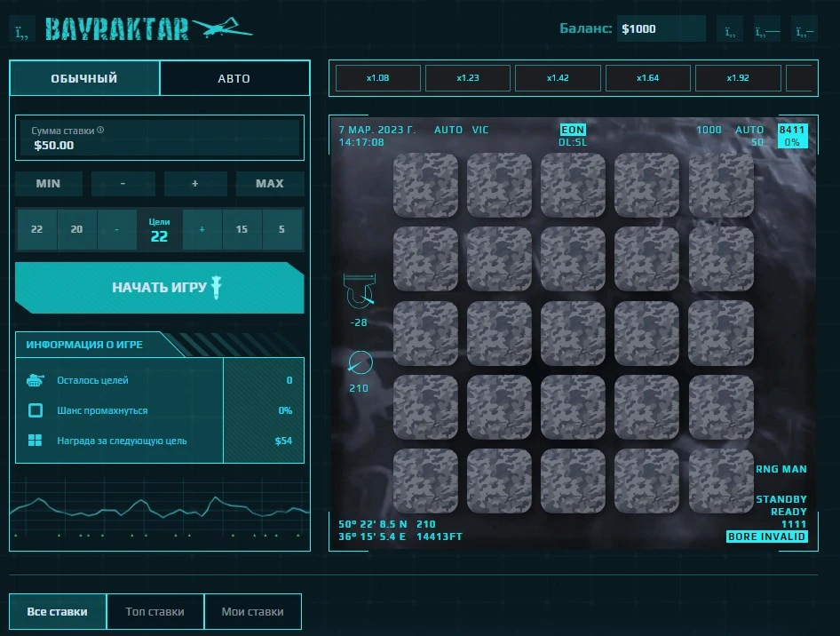Click the $54 next target reward value

click(283, 441)
